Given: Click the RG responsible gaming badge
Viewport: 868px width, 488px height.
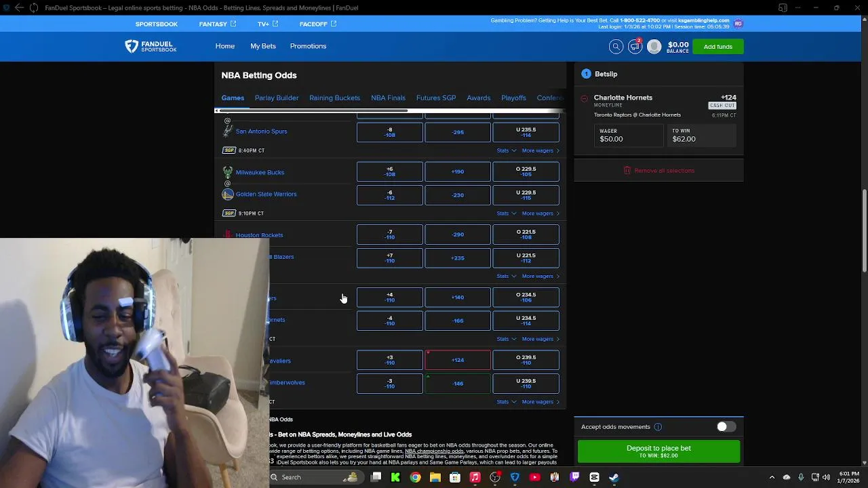Looking at the screenshot, I should [x=738, y=24].
